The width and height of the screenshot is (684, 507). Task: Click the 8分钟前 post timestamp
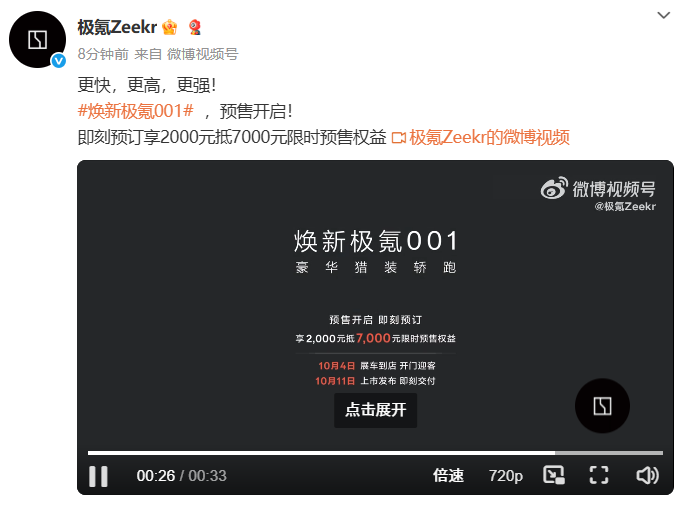click(x=103, y=54)
